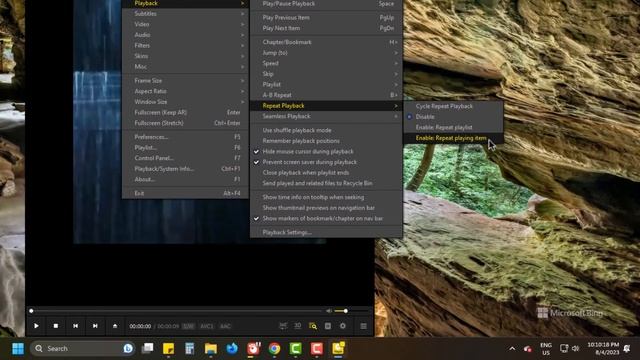
Task: Open the notification bell in system tray
Action: pos(627,349)
